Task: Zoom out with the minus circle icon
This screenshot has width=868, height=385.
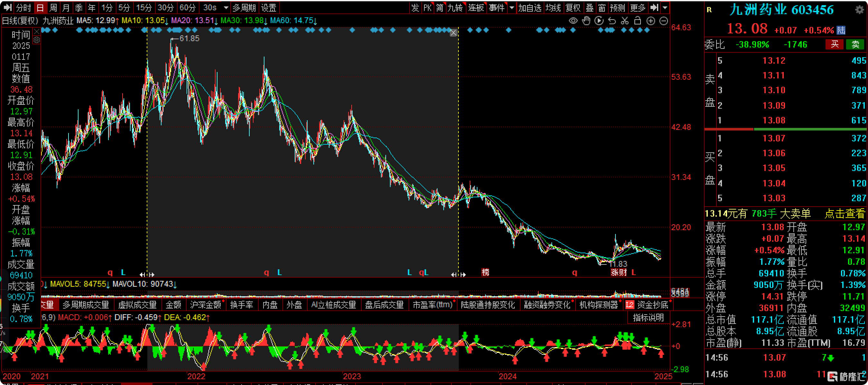Action: pyautogui.click(x=663, y=21)
